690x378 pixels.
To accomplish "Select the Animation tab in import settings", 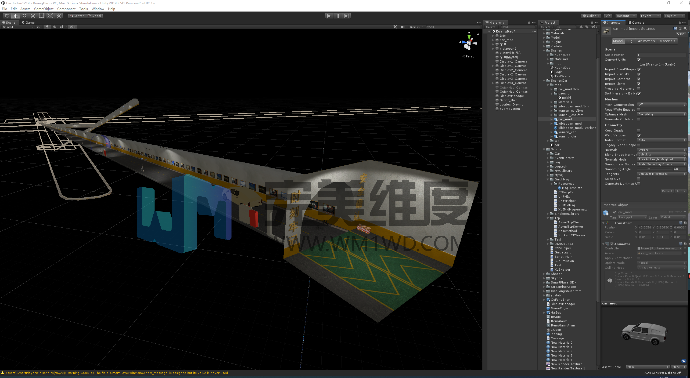I will (x=646, y=41).
